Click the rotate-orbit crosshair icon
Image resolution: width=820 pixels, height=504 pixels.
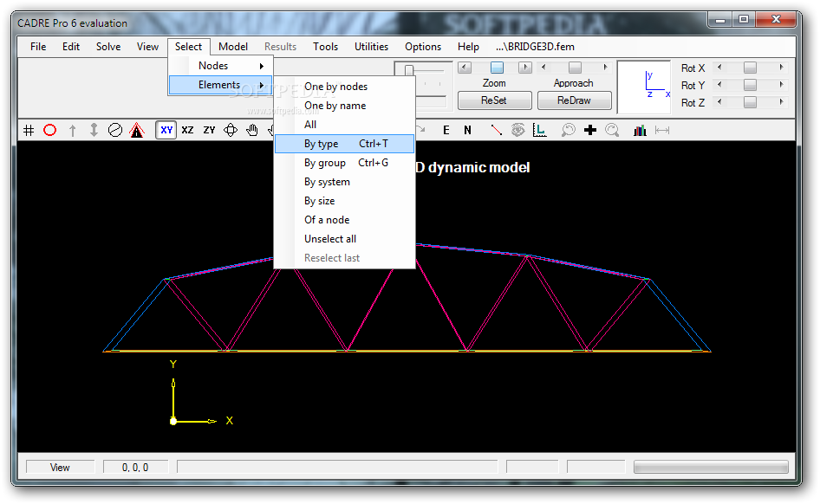coord(231,130)
